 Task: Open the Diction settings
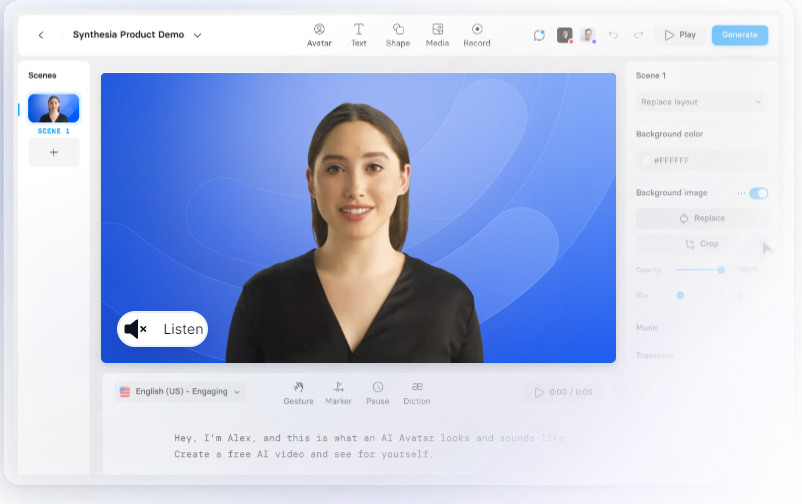click(x=417, y=393)
